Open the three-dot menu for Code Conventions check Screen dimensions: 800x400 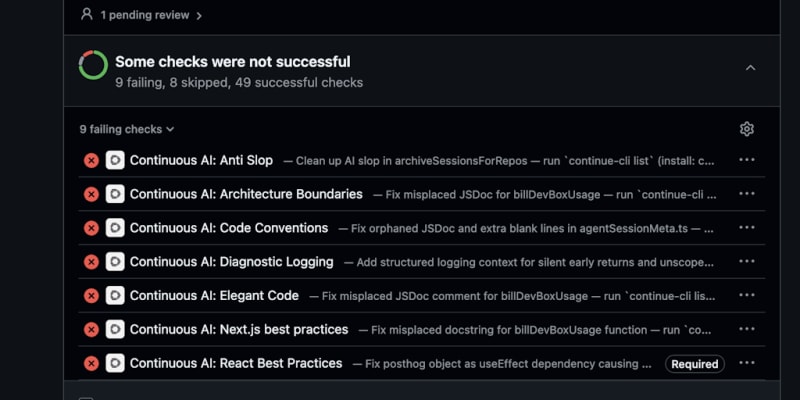[x=746, y=228]
